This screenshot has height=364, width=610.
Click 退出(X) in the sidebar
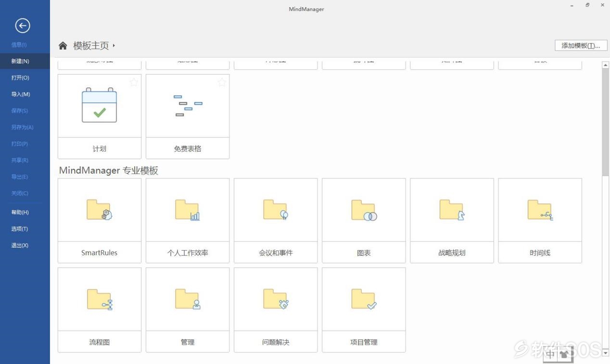point(25,245)
